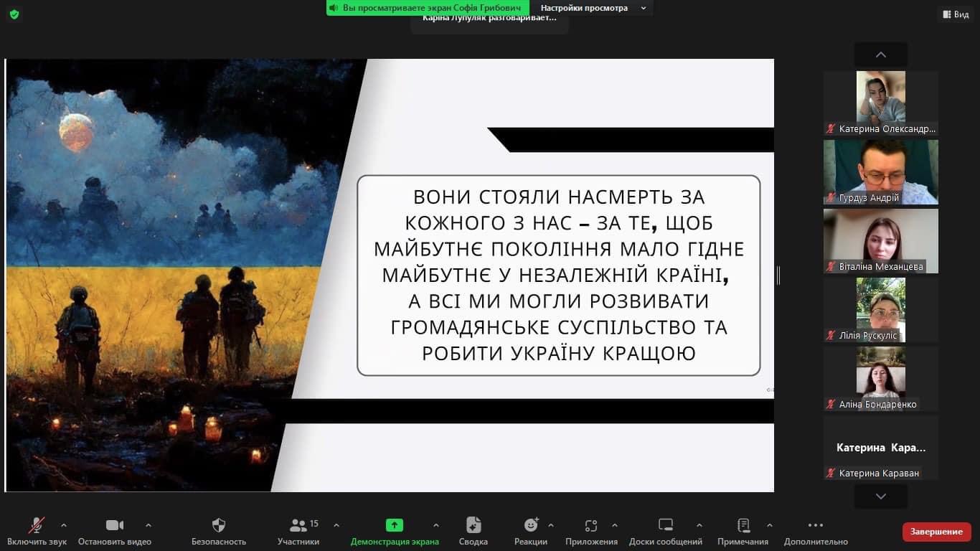Select Віталіна Механцева video thumbnail

(881, 240)
